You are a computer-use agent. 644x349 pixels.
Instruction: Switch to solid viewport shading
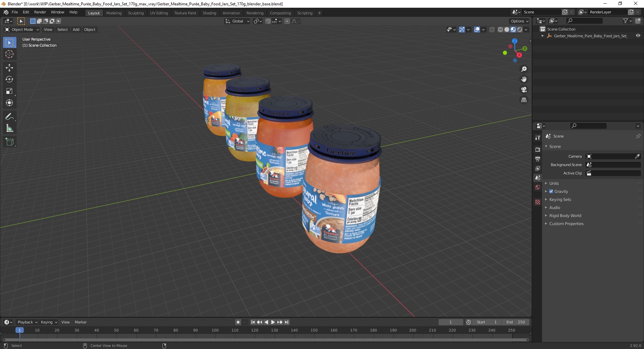(x=507, y=30)
